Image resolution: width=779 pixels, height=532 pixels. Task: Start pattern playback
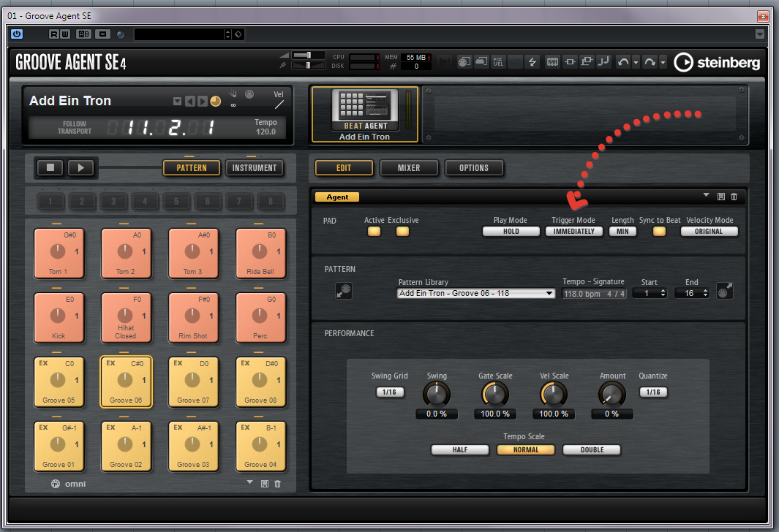pyautogui.click(x=81, y=168)
